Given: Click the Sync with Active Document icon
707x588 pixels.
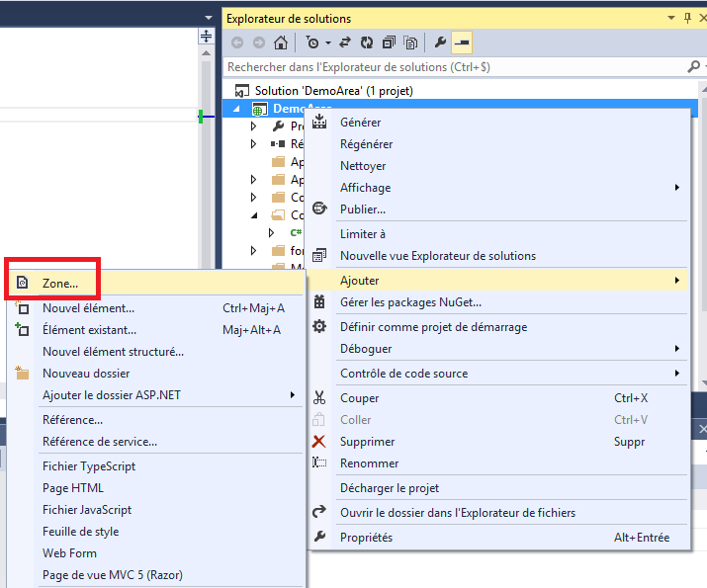Looking at the screenshot, I should 345,42.
